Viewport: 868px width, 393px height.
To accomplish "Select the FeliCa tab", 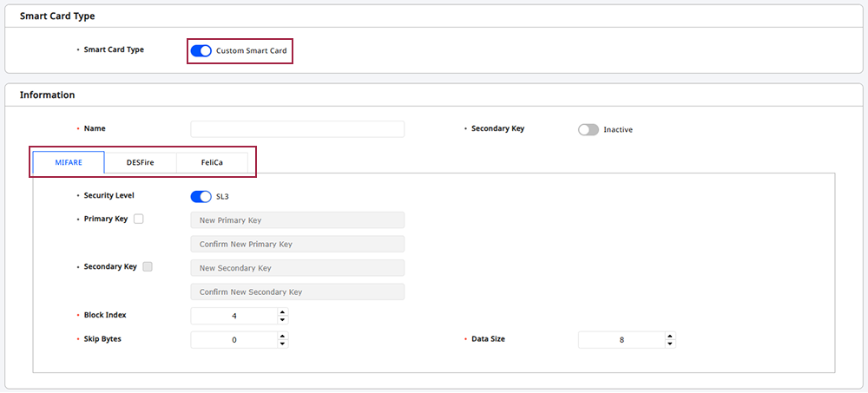I will (213, 162).
